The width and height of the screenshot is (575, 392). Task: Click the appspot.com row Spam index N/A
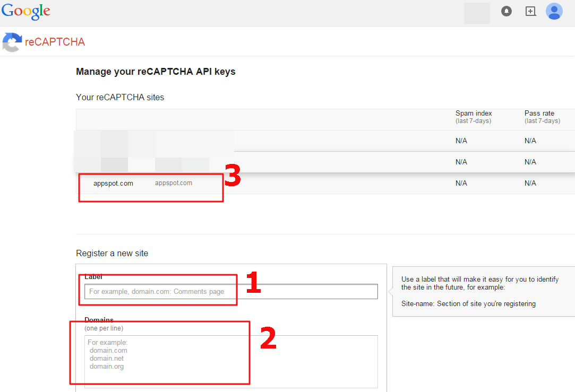(461, 183)
